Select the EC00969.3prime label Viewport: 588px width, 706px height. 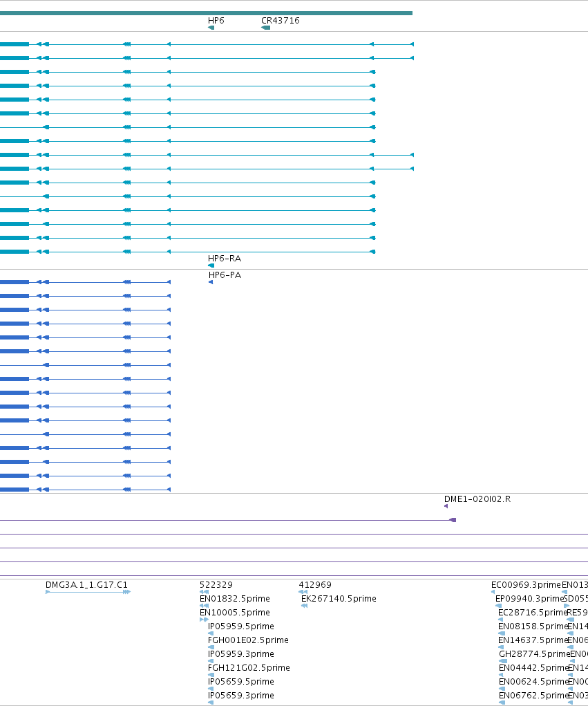[526, 584]
